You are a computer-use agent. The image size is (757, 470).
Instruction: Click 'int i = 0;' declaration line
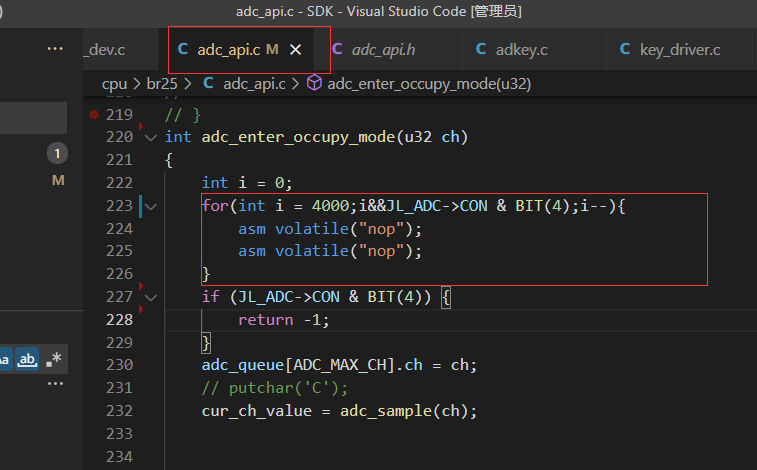coord(247,183)
